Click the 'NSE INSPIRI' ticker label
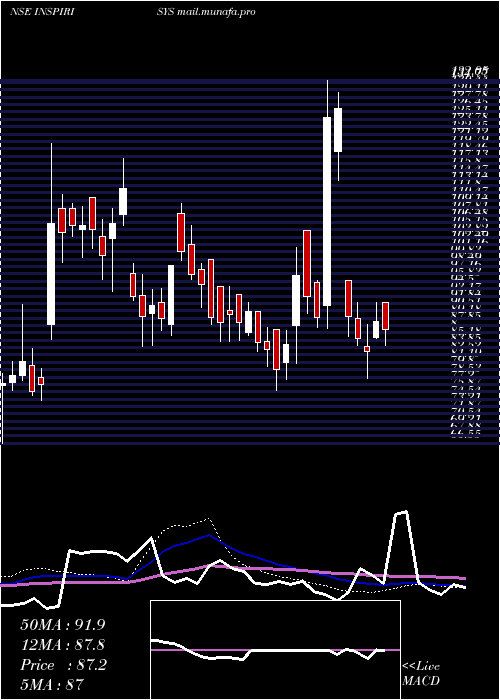This screenshot has height=700, width=500. (x=42, y=12)
